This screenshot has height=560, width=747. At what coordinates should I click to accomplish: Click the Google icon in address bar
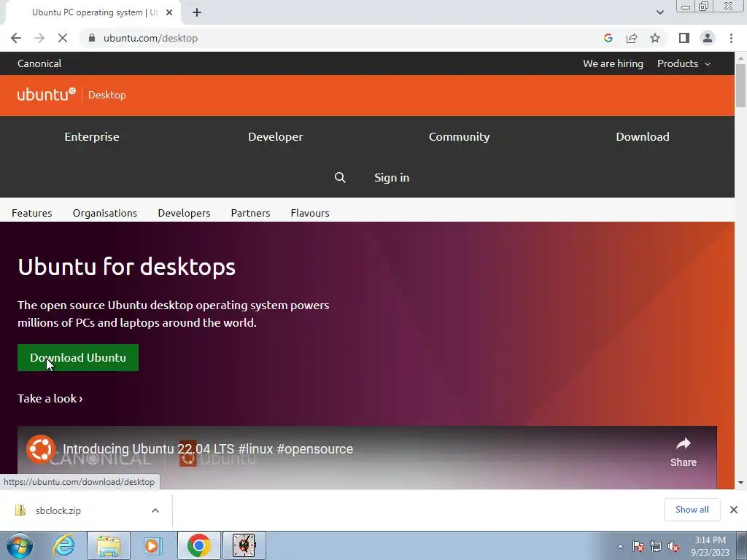coord(608,38)
